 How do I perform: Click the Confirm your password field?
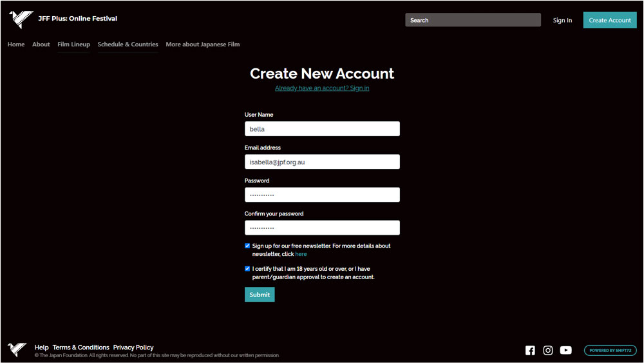point(322,228)
